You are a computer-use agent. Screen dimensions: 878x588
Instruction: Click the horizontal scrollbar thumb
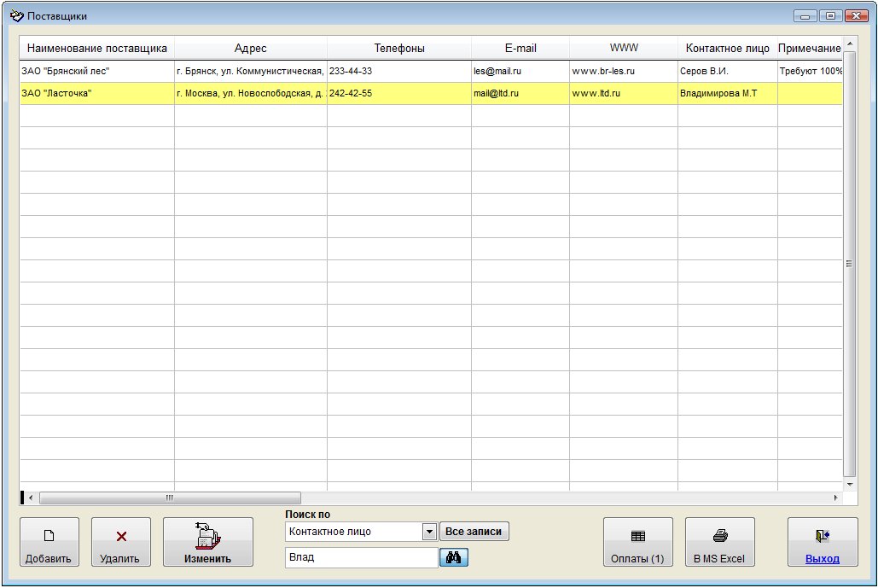pyautogui.click(x=171, y=498)
